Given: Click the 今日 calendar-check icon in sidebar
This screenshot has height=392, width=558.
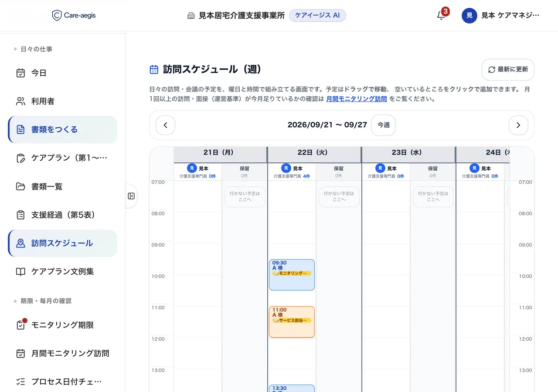Looking at the screenshot, I should 20,73.
